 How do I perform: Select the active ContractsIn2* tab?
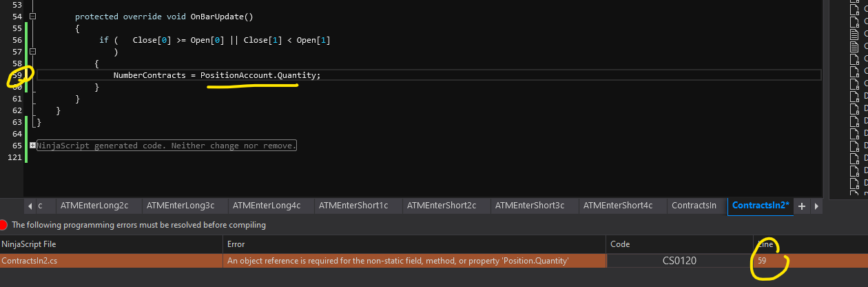tap(760, 206)
